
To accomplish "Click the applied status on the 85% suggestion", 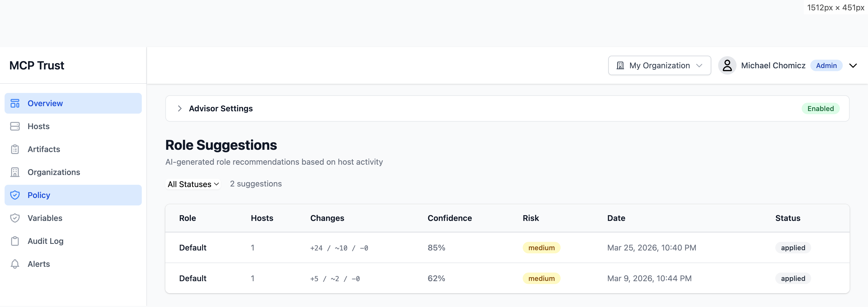I will click(x=793, y=247).
